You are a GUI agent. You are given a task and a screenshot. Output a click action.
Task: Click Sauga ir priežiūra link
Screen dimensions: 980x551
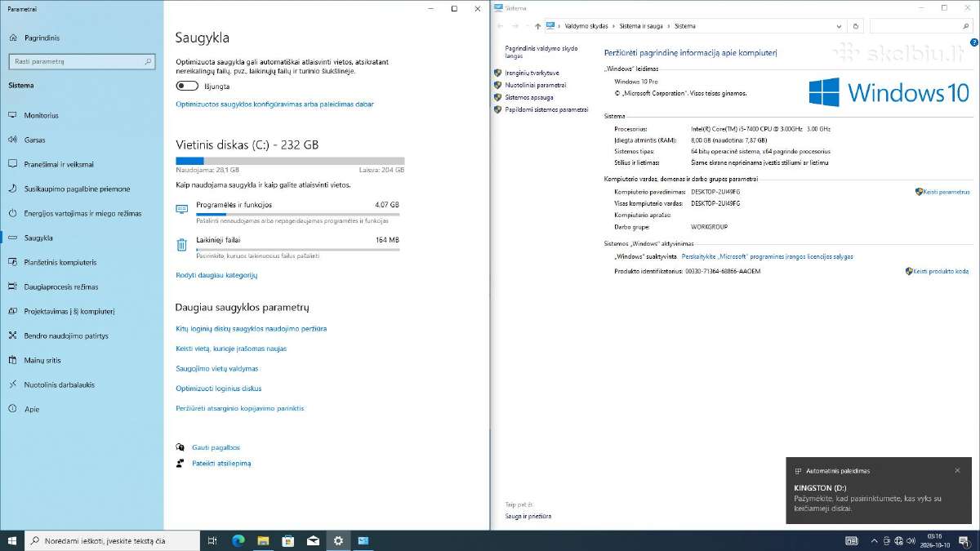click(x=528, y=516)
